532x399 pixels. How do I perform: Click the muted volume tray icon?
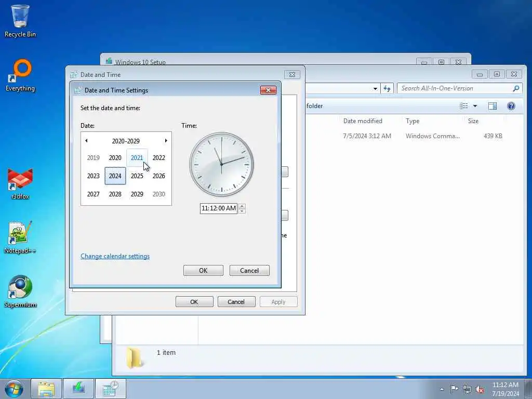[480, 389]
